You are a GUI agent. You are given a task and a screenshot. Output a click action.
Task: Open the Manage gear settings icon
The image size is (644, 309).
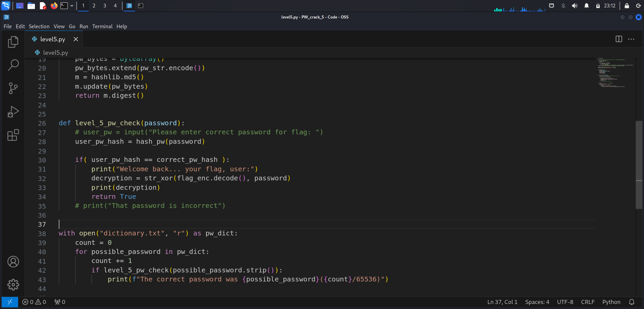click(x=13, y=285)
